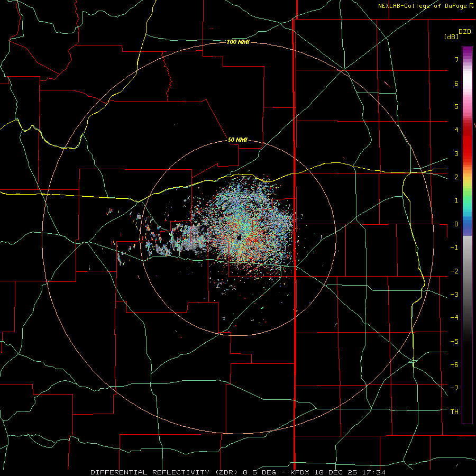476x476 pixels.
Task: Click the KFDX station identifier
Action: 301,472
